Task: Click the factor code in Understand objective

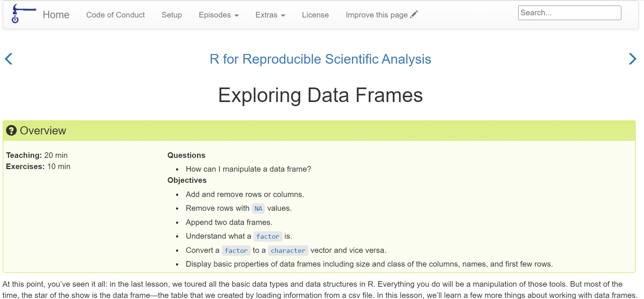Action: coord(268,236)
